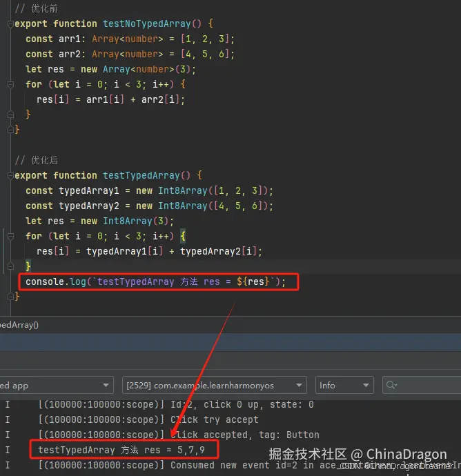Click fold end marker of testNoTypedArray function
Screen dimensions: 461x476
(10, 130)
